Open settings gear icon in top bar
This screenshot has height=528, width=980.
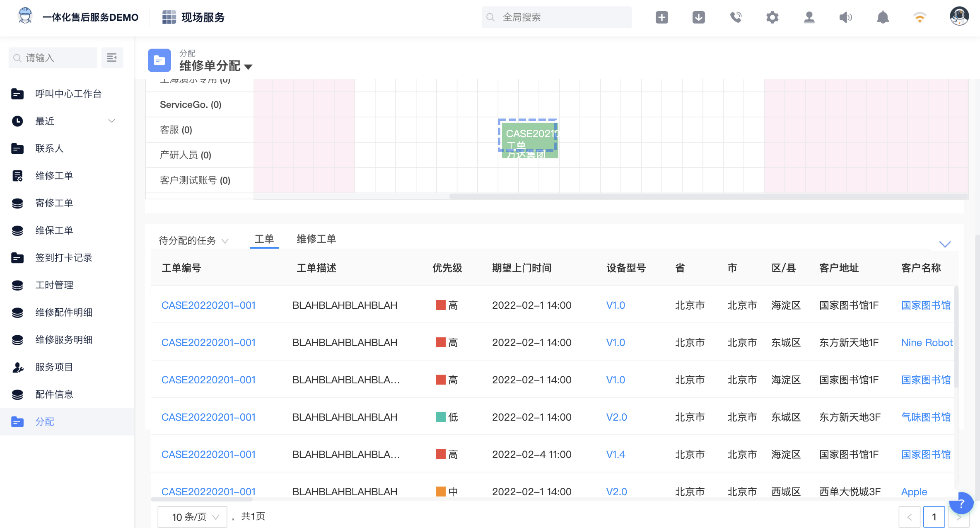tap(772, 17)
